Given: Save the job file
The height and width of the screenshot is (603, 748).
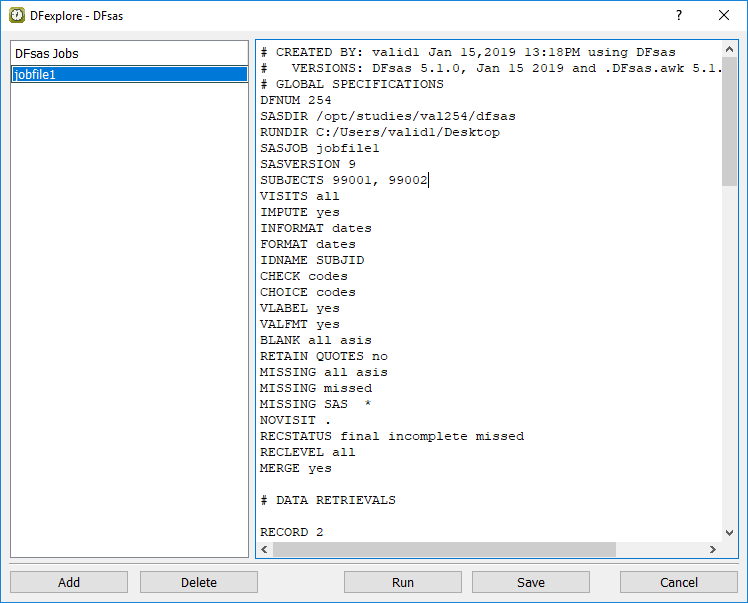Looking at the screenshot, I should [530, 582].
